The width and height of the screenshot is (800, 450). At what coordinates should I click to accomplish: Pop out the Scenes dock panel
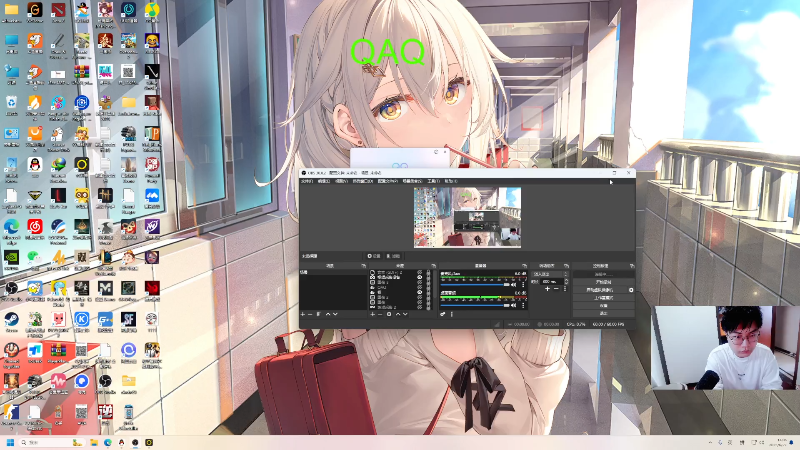[x=363, y=266]
